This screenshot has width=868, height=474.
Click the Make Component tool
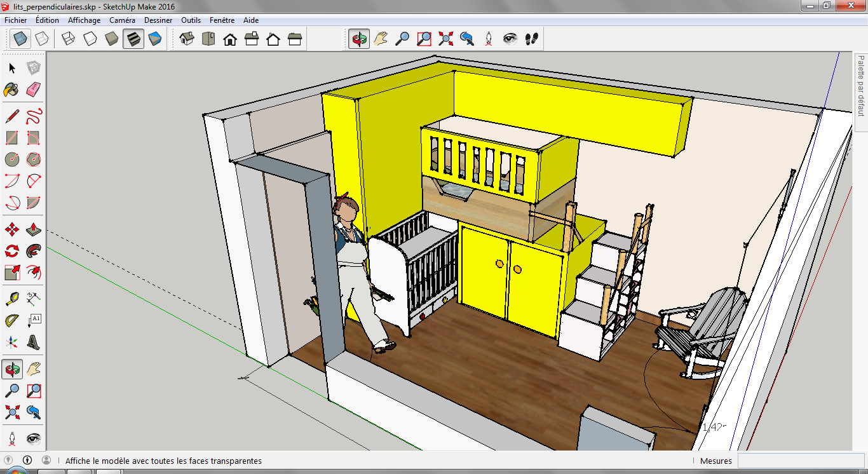point(34,68)
